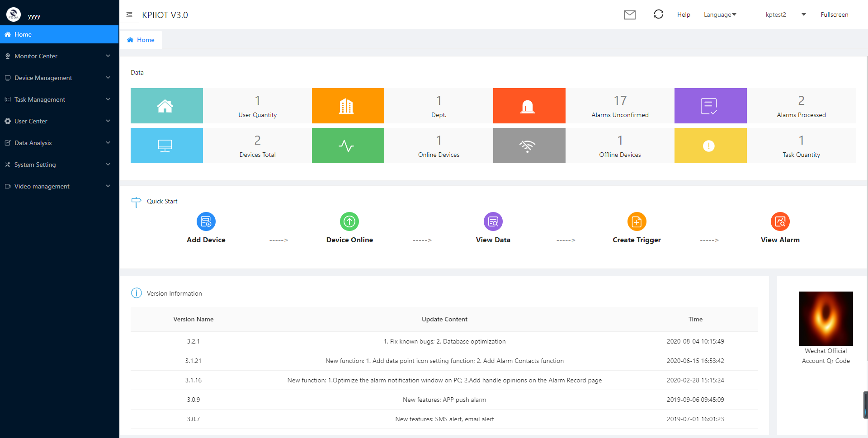Click the View Alarm label
This screenshot has height=438, width=868.
780,240
